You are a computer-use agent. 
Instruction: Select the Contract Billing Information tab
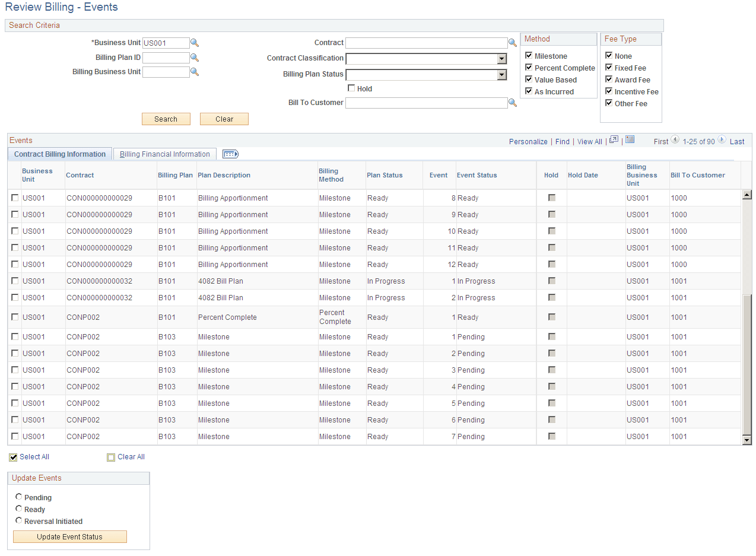point(59,153)
